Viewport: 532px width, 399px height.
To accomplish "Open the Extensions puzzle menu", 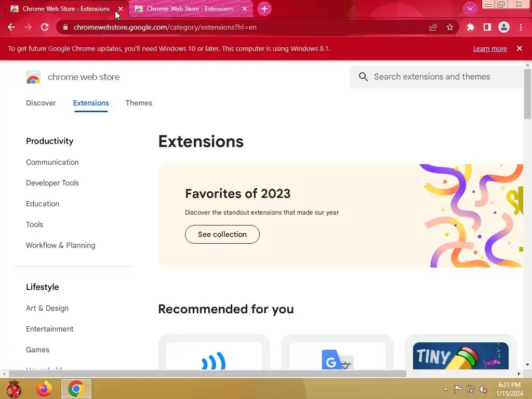I will (470, 27).
